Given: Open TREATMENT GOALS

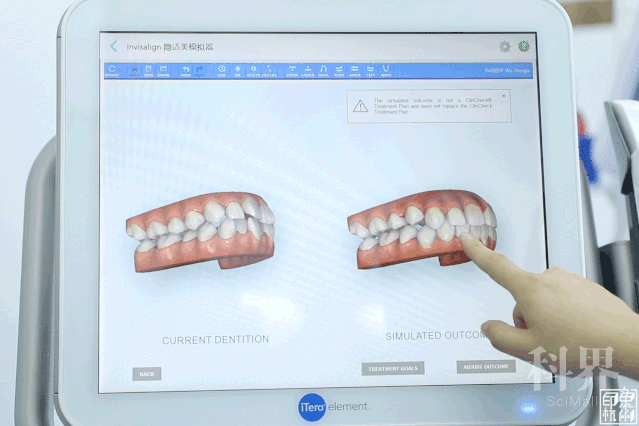Looking at the screenshot, I should point(393,369).
